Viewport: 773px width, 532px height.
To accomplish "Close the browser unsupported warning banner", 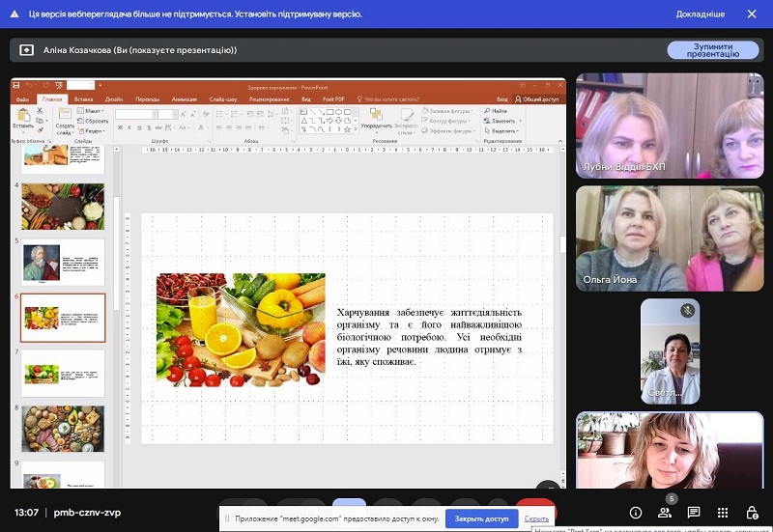I will 752,14.
